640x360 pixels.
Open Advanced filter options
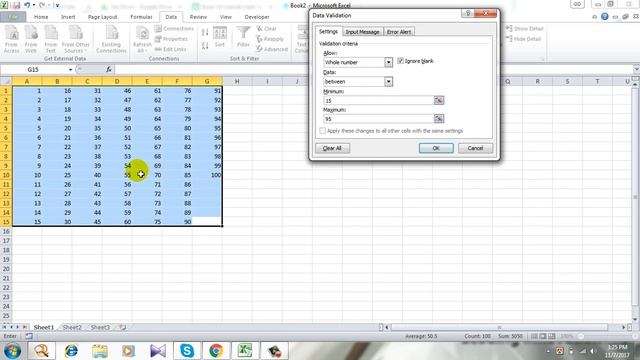(x=272, y=49)
